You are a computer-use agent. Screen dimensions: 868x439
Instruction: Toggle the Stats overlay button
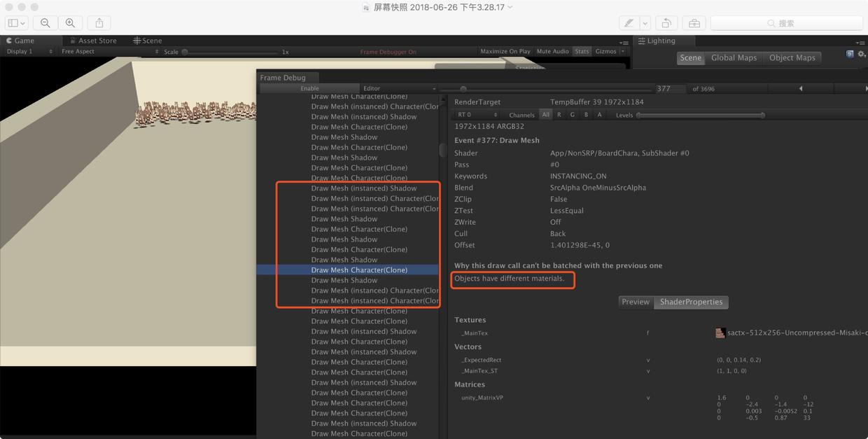click(582, 51)
